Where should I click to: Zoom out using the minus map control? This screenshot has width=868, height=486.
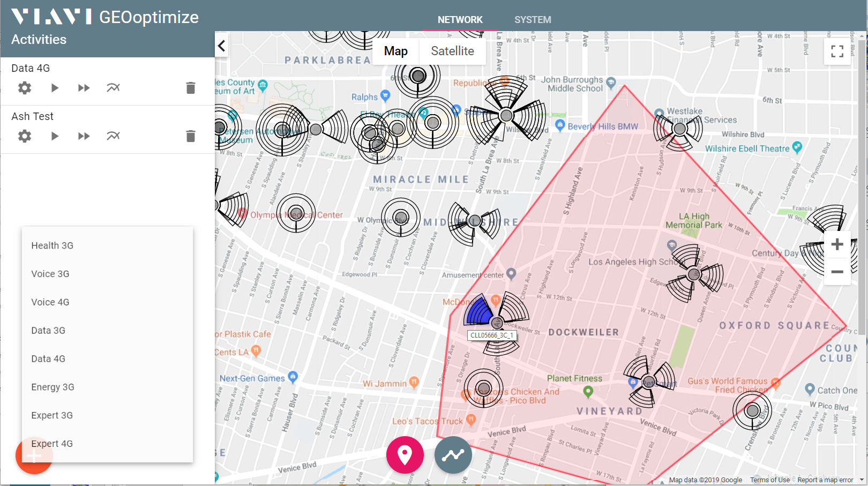pyautogui.click(x=837, y=272)
